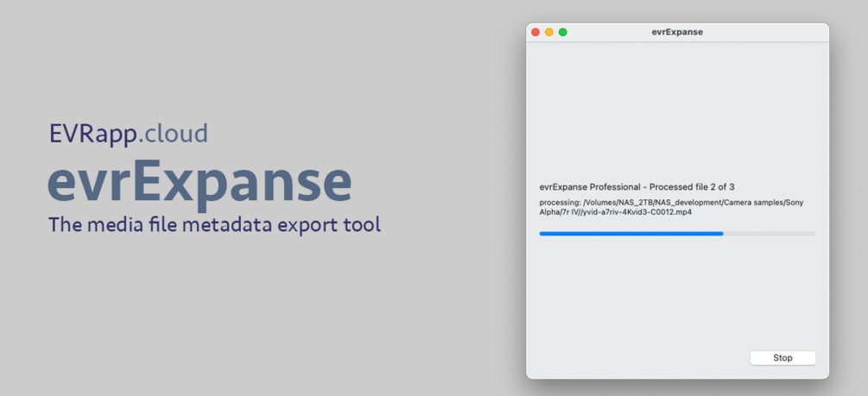Screen dimensions: 868x396
Task: Click the EVRapp.cloud logo text
Action: click(x=129, y=135)
